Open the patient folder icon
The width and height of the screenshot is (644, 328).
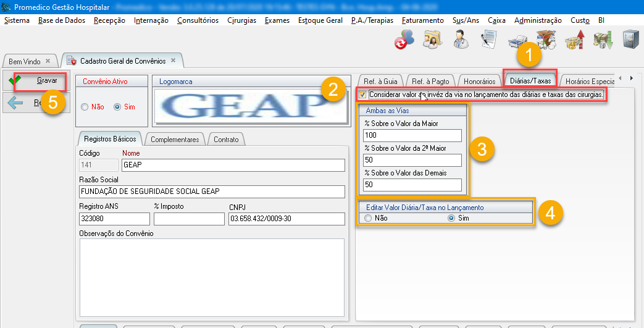(x=432, y=40)
